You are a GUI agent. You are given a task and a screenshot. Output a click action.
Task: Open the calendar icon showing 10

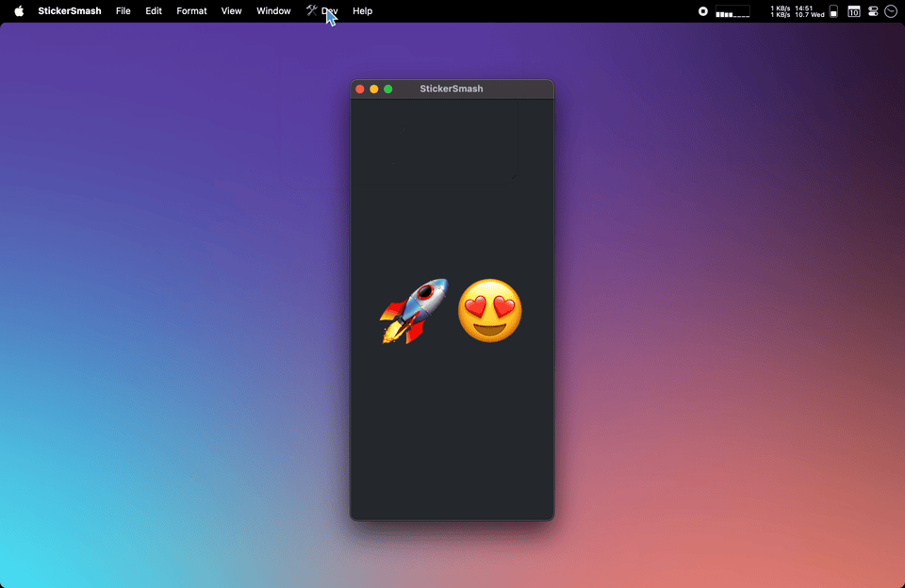[854, 11]
